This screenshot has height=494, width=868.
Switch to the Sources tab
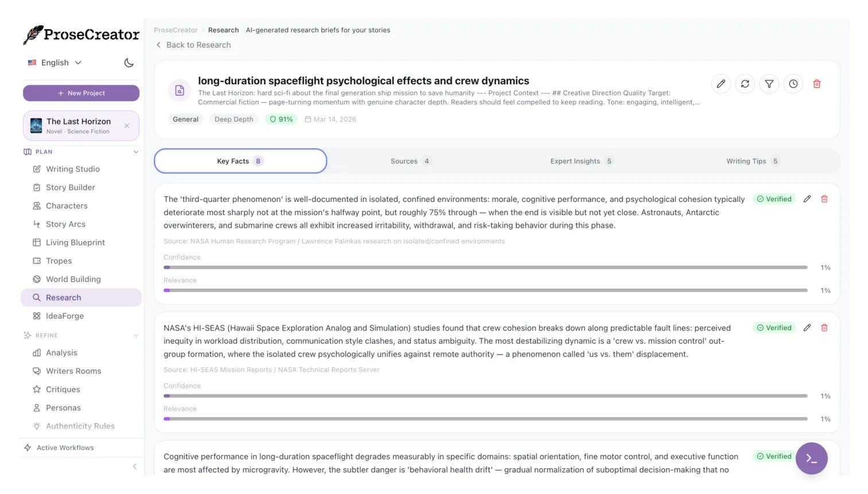[x=409, y=161]
